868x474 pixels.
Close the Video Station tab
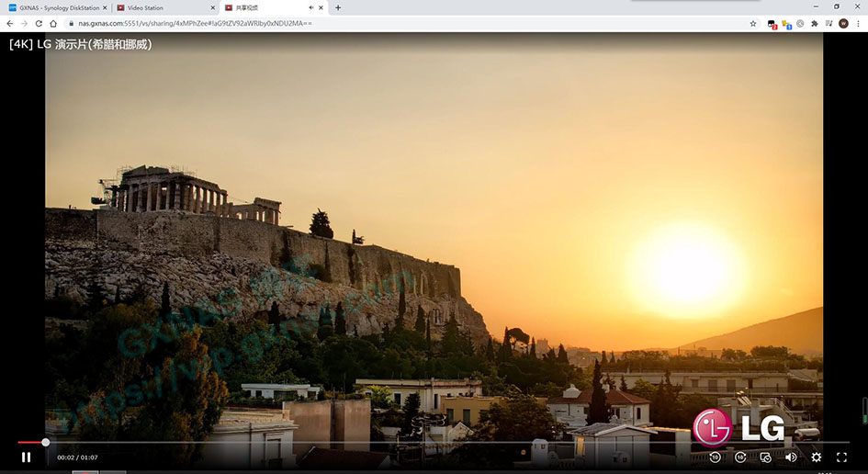[x=212, y=7]
